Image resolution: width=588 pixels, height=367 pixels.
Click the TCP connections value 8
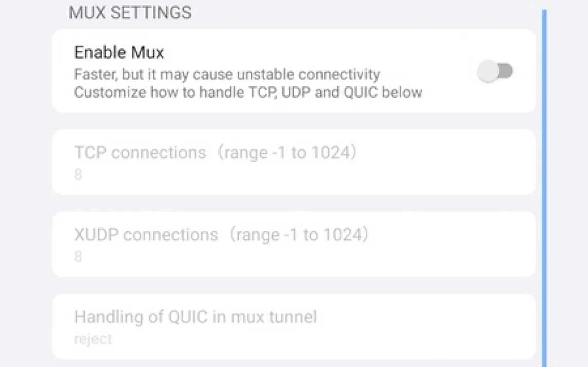(x=78, y=175)
